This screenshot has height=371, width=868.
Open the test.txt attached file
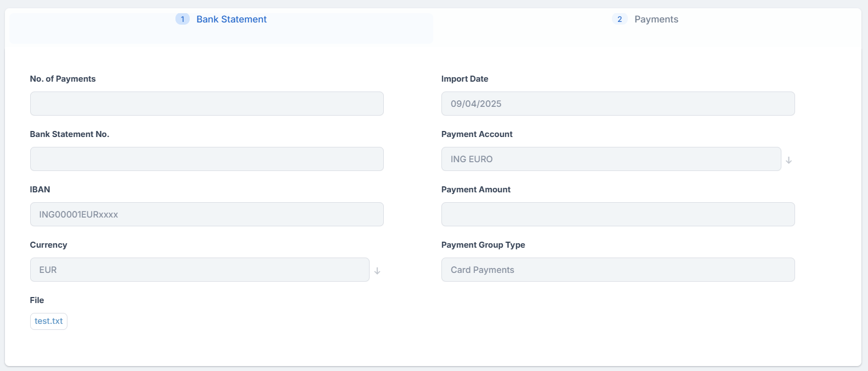[x=49, y=321]
